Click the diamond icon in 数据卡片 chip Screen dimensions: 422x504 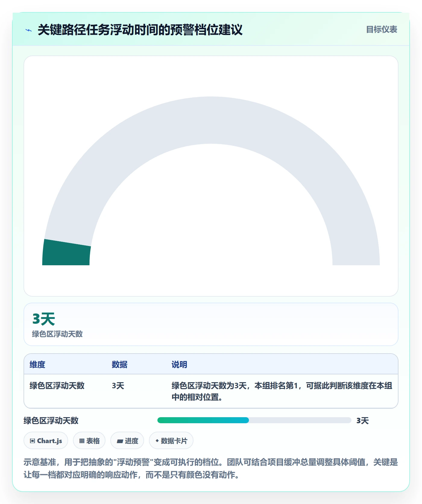(x=157, y=441)
